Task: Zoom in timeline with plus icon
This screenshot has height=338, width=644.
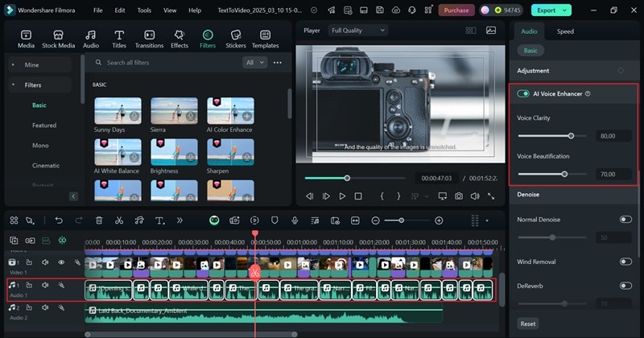Action: 439,221
